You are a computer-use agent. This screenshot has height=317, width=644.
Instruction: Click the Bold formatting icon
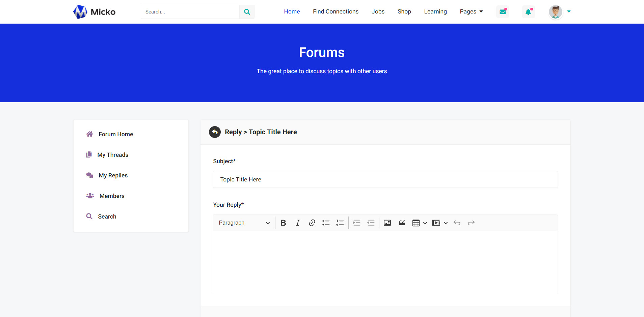[x=283, y=223]
